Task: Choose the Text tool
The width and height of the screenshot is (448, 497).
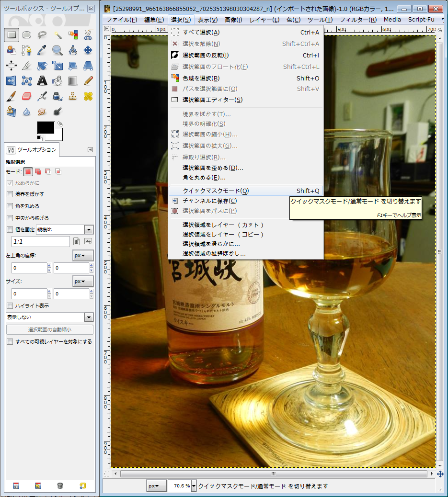Action: (x=42, y=80)
